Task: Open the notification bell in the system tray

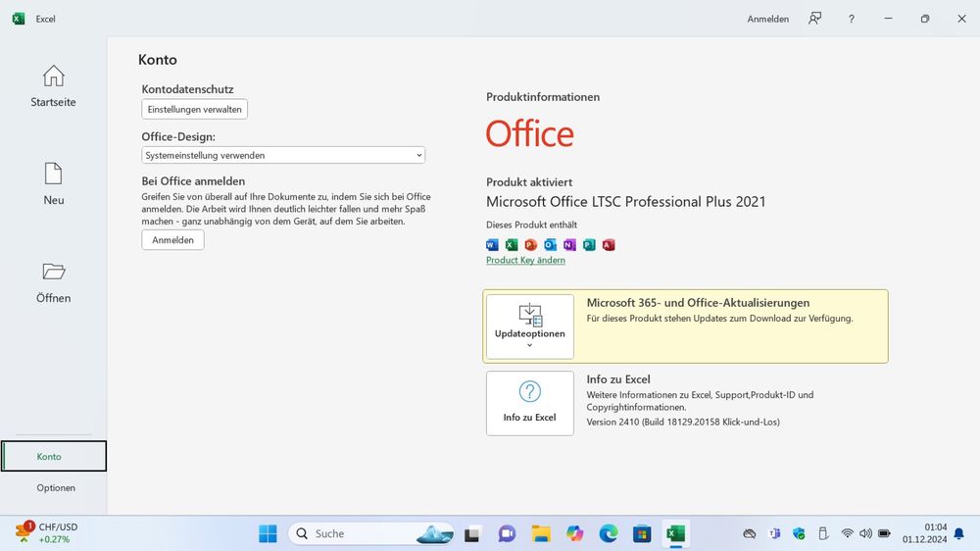Action: (x=957, y=533)
